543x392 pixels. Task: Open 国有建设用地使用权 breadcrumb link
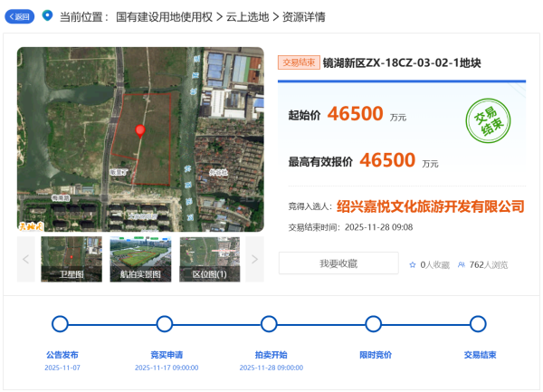[x=164, y=17]
